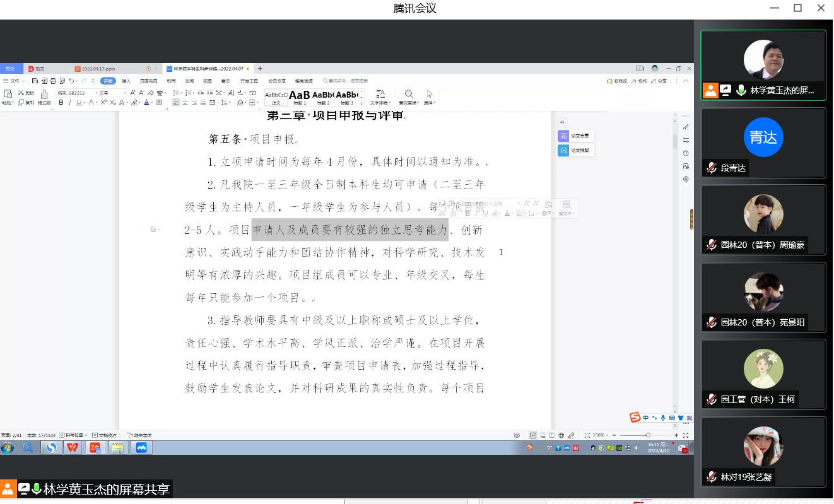
Task: Click the cut scissors icon
Action: pos(21,93)
